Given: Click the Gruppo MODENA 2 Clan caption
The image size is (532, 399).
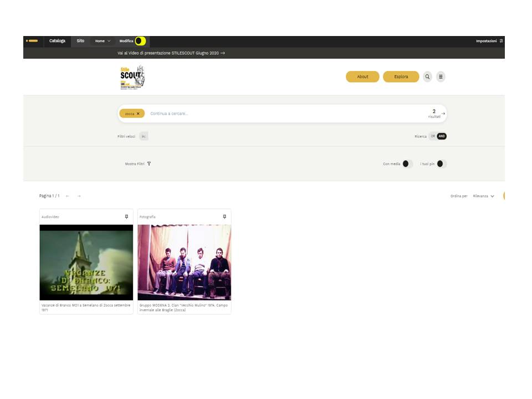Looking at the screenshot, I should coord(183,308).
